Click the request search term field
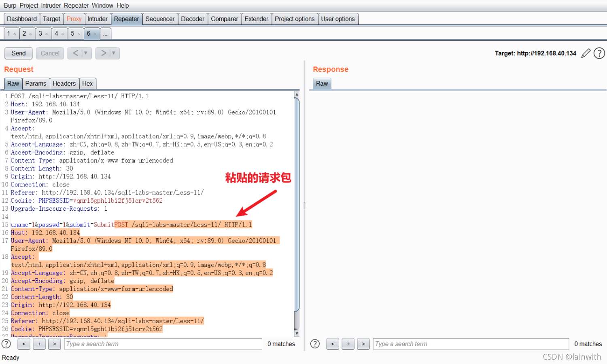The width and height of the screenshot is (607, 364). [163, 344]
